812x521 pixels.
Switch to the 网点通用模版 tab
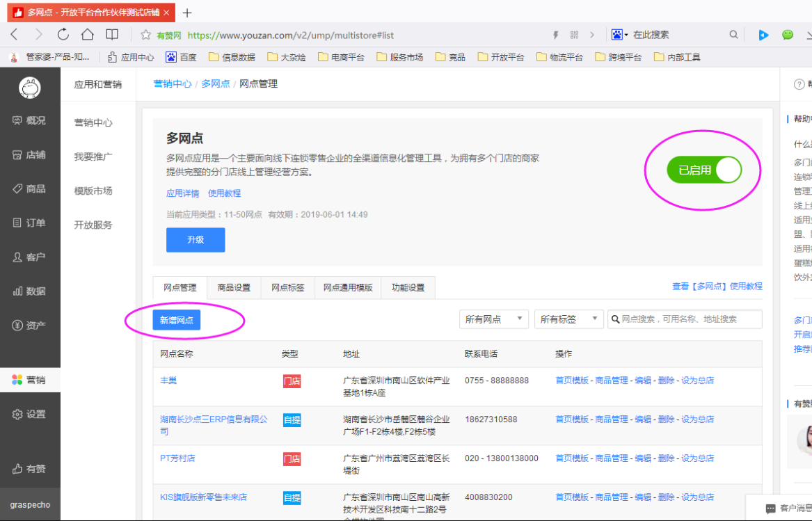(x=348, y=287)
